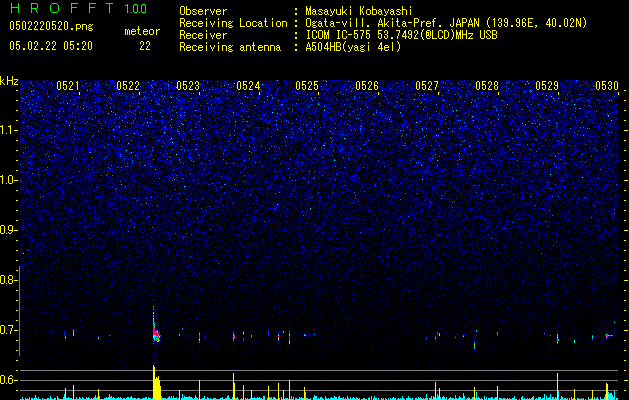Click the 0523 time marker
This screenshot has width=629, height=400.
pos(188,86)
